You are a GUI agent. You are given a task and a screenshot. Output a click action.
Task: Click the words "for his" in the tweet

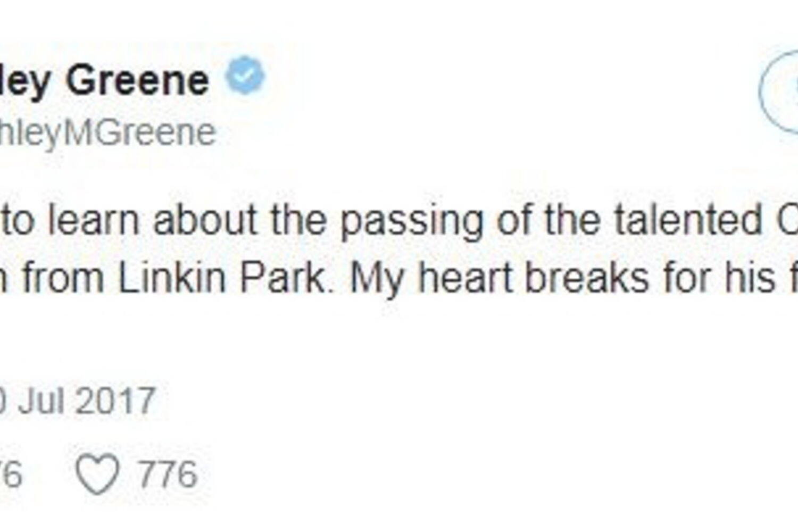click(715, 278)
